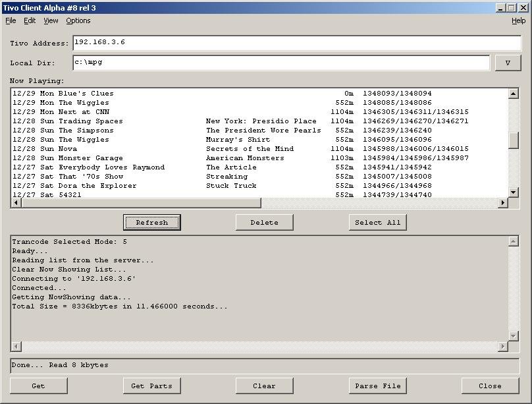Click the V button next to Local Dir
This screenshot has width=532, height=404.
click(x=508, y=63)
